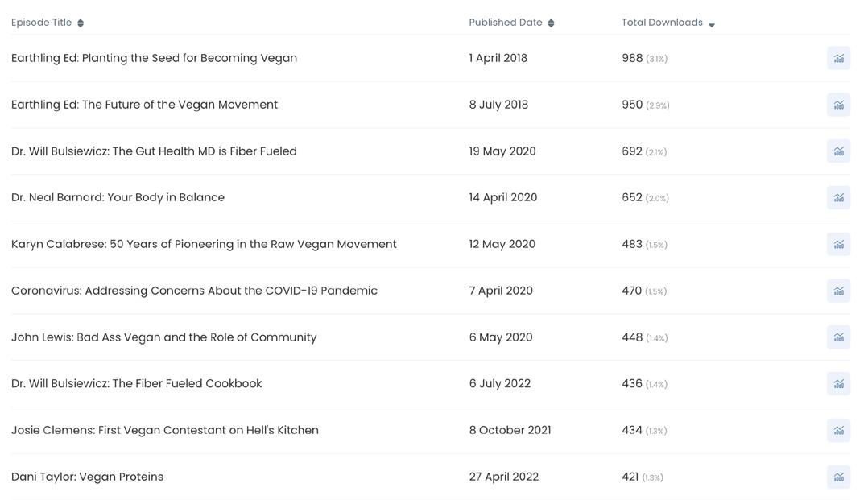Viewport: 868px width, 500px height.
Task: View stats chart for John Lewis episode
Action: coord(838,337)
